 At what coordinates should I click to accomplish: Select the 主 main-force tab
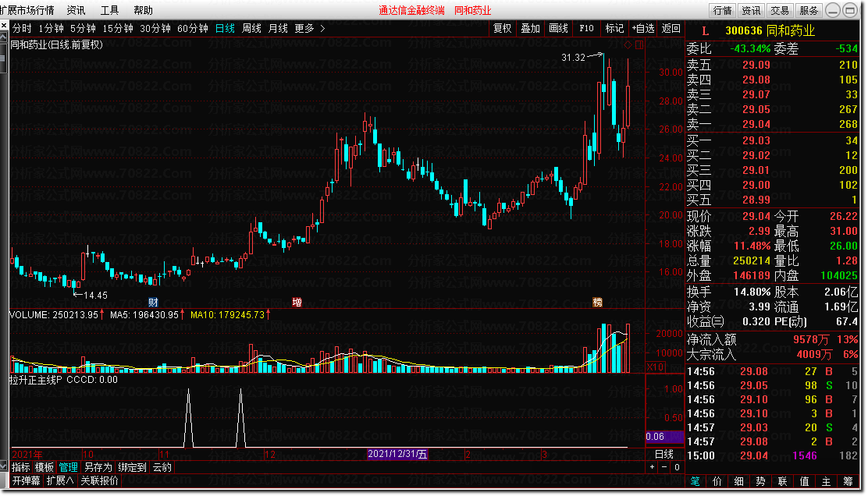(826, 481)
